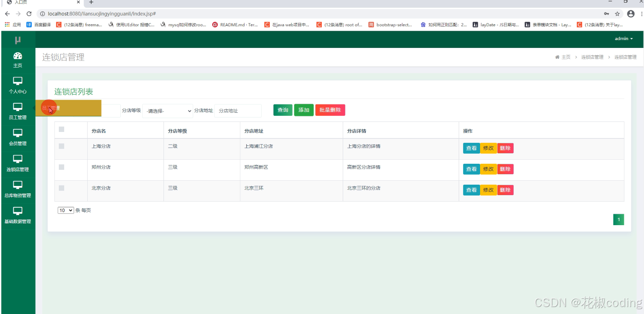The height and width of the screenshot is (314, 644).
Task: View details of 上海分店 with 查看
Action: pos(471,148)
